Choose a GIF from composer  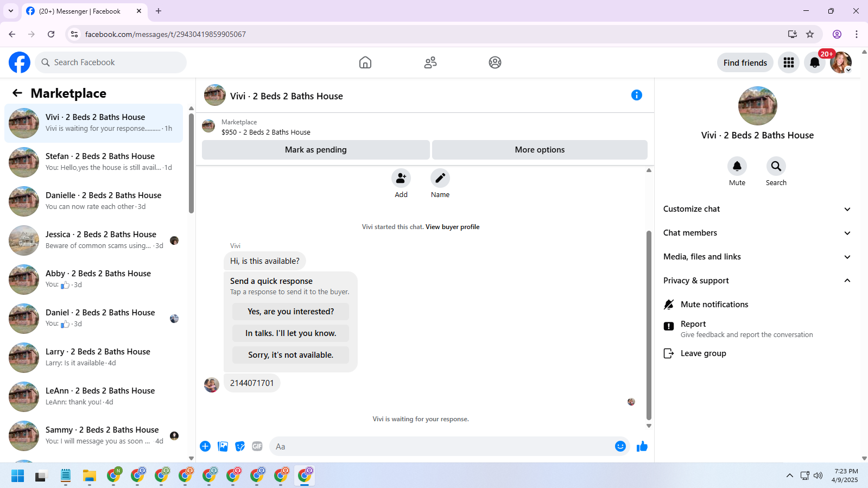pos(257,446)
